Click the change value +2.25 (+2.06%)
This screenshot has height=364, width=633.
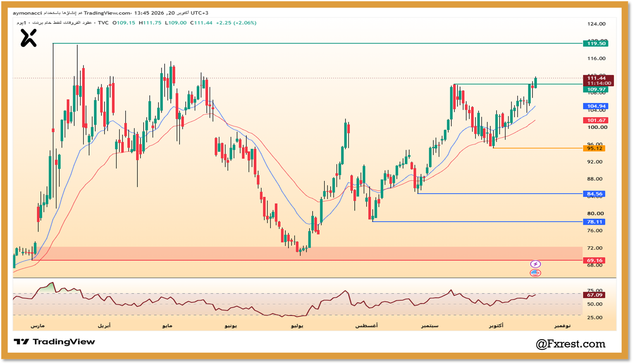click(x=236, y=23)
